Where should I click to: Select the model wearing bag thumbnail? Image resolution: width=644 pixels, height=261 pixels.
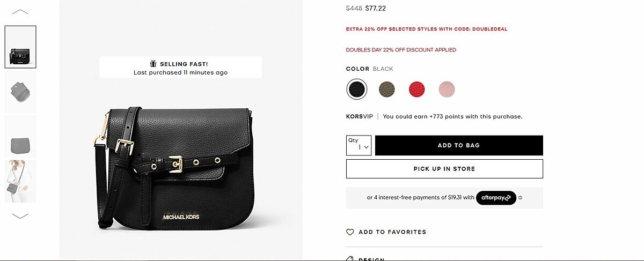pos(20,181)
